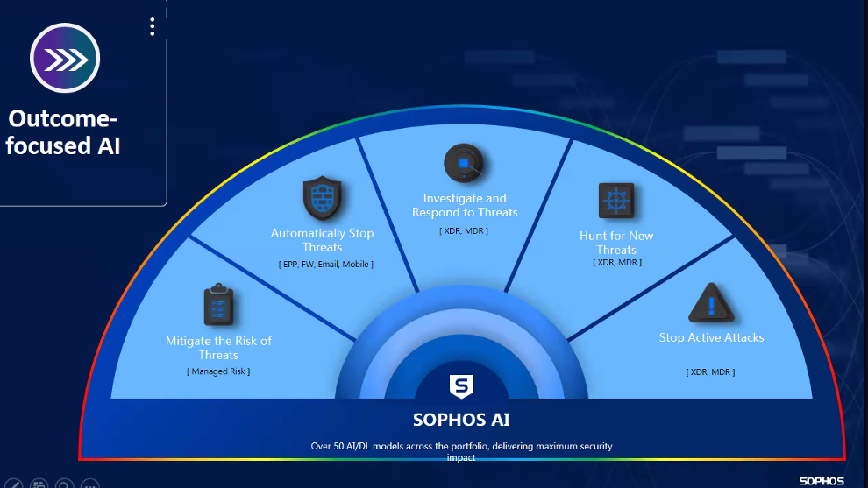Activate the zoom magnifier slideshow control
Viewport: 868px width, 488px height.
click(64, 484)
